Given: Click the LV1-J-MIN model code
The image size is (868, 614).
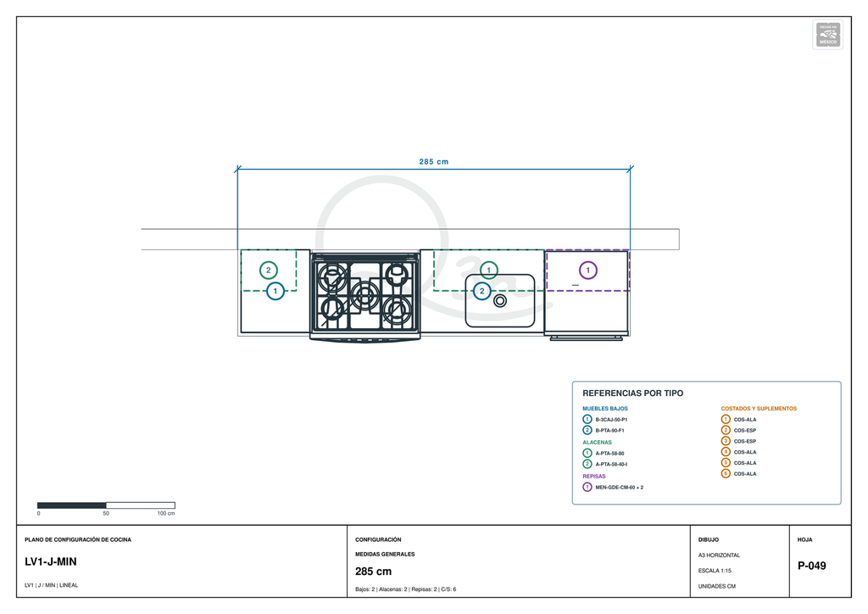Looking at the screenshot, I should (50, 561).
